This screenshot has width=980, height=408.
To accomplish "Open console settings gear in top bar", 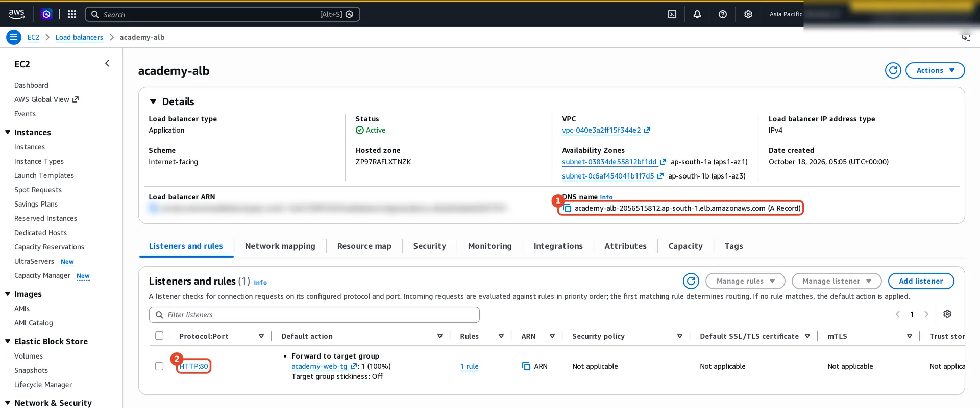I will [748, 14].
